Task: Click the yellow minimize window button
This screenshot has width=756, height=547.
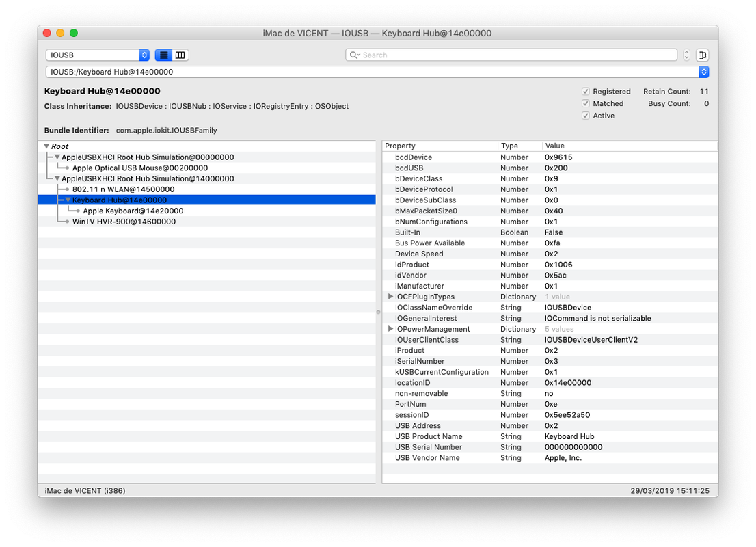Action: [60, 33]
